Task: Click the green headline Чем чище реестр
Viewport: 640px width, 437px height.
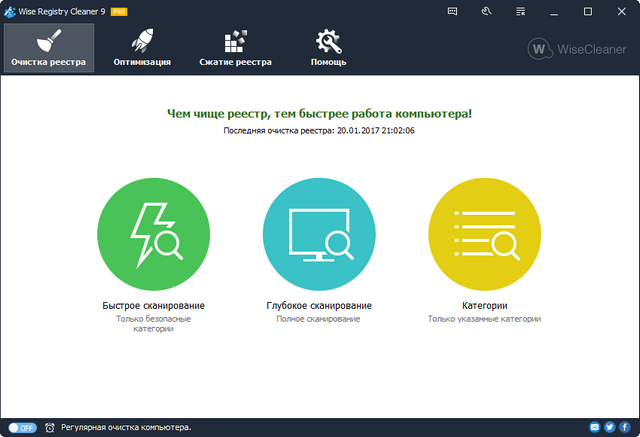Action: [320, 113]
